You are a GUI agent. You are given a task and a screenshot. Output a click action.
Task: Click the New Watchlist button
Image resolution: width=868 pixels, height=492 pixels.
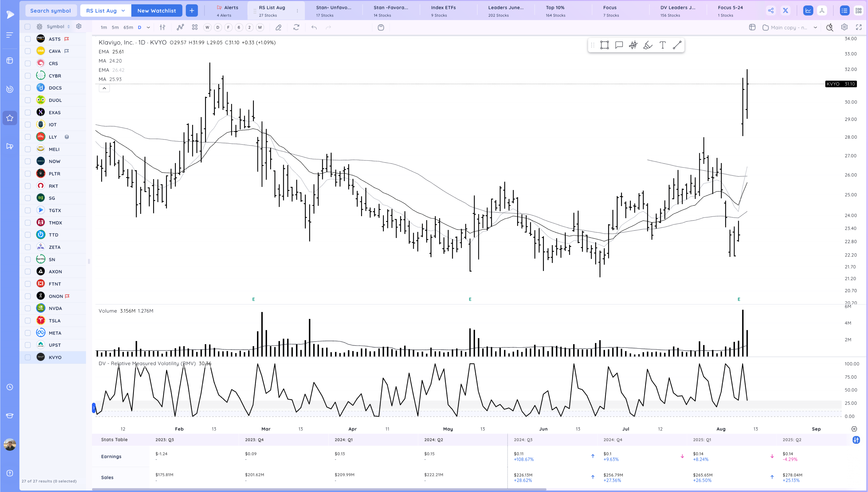tap(156, 10)
